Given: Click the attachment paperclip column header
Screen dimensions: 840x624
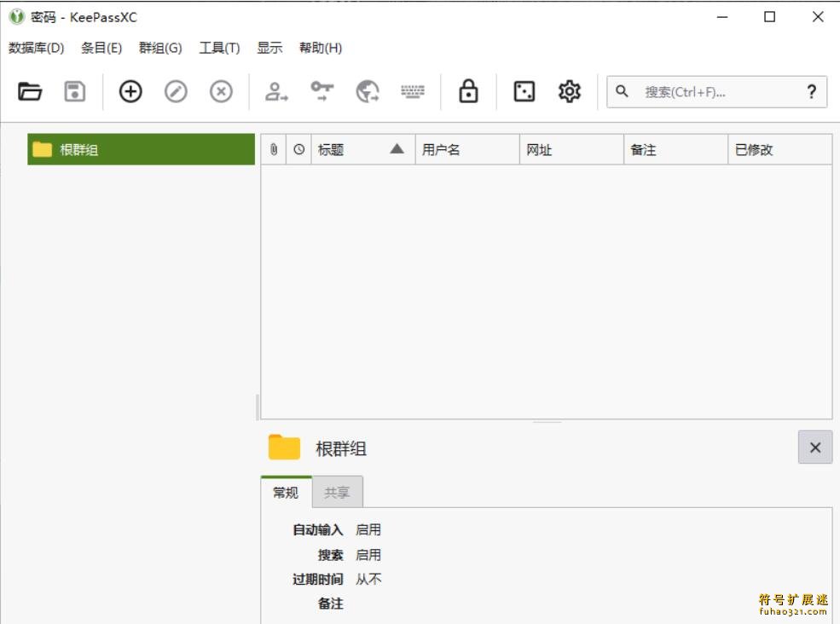Looking at the screenshot, I should pyautogui.click(x=274, y=149).
